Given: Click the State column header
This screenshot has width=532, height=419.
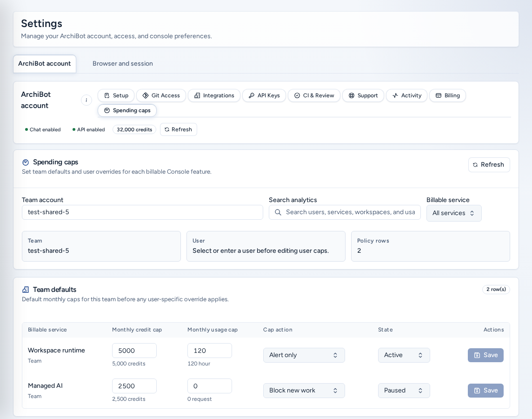Looking at the screenshot, I should (386, 330).
